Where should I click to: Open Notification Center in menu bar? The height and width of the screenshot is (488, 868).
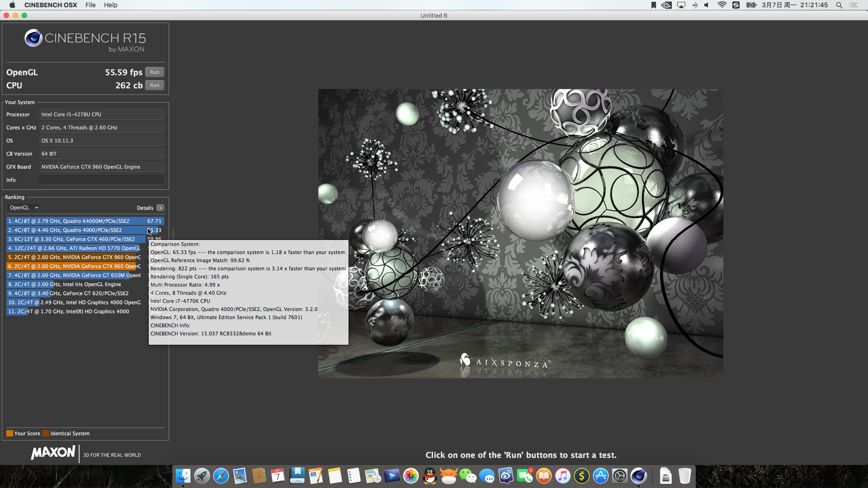[854, 5]
